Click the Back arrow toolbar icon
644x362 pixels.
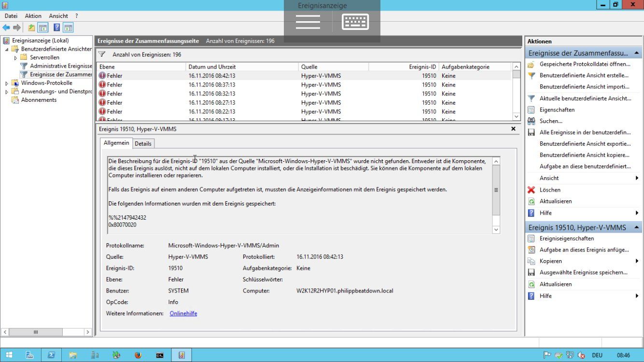(6, 28)
